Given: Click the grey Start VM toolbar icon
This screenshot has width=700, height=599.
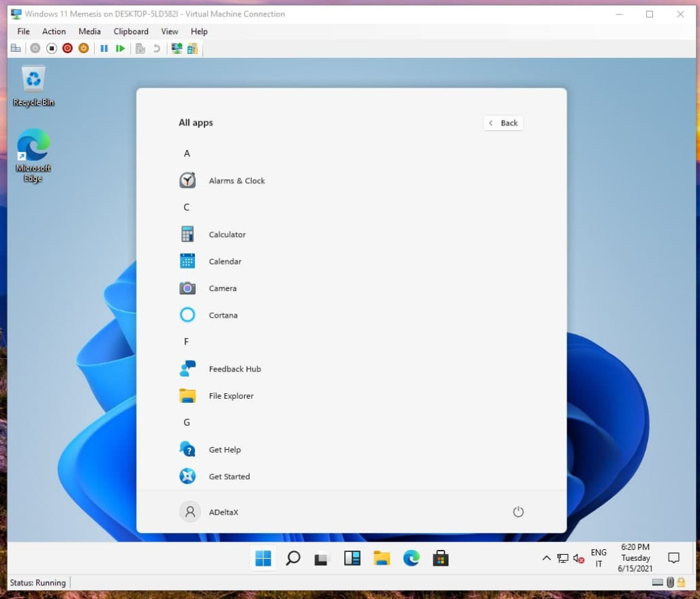Looking at the screenshot, I should pos(35,48).
